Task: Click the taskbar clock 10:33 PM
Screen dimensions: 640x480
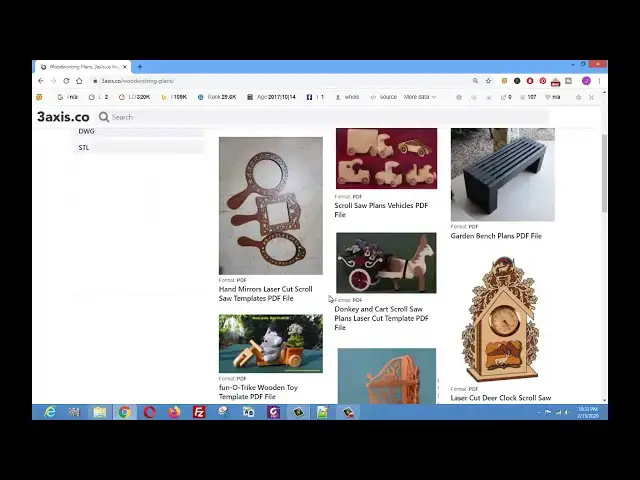Action: click(x=588, y=412)
